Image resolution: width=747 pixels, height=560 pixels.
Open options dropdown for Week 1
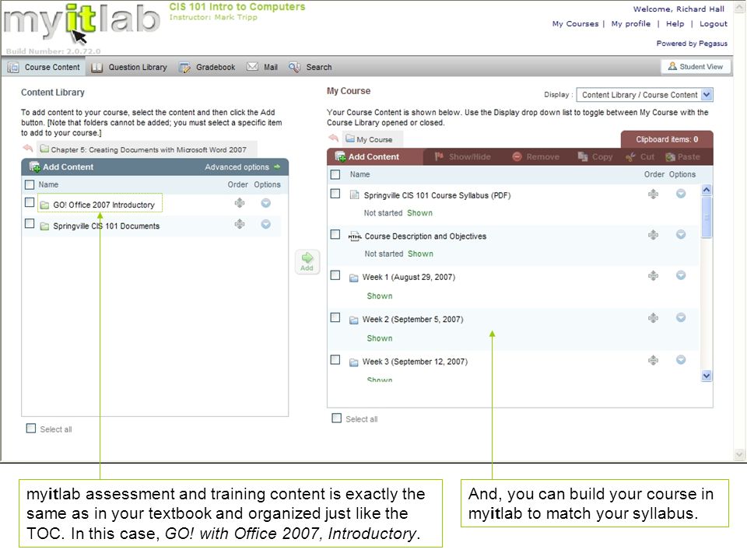[x=682, y=275]
